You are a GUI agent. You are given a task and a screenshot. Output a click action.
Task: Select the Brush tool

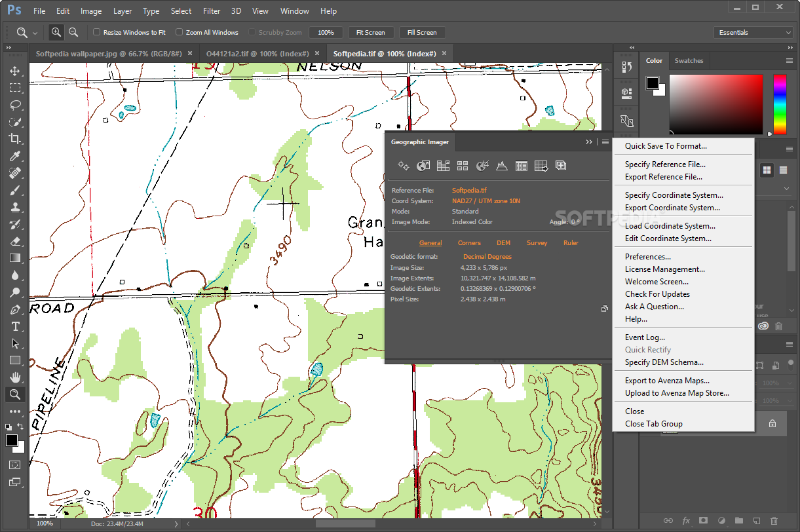pyautogui.click(x=14, y=190)
